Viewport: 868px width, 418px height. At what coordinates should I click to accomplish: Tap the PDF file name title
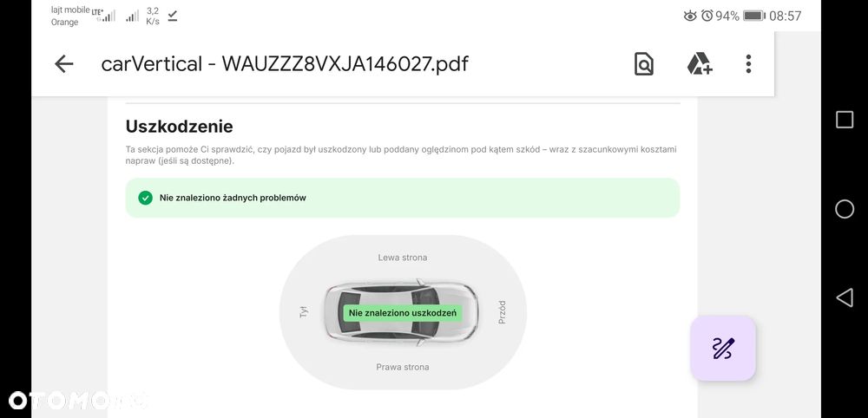[x=284, y=63]
